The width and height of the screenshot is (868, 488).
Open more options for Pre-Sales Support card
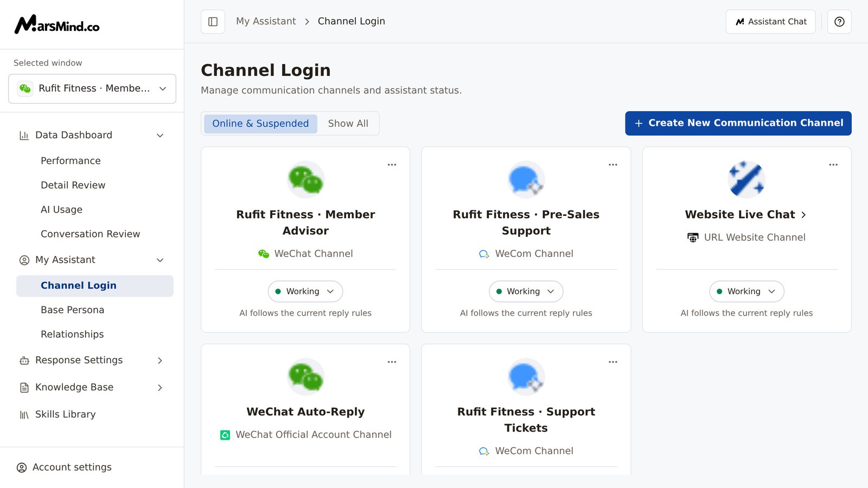[x=613, y=165]
